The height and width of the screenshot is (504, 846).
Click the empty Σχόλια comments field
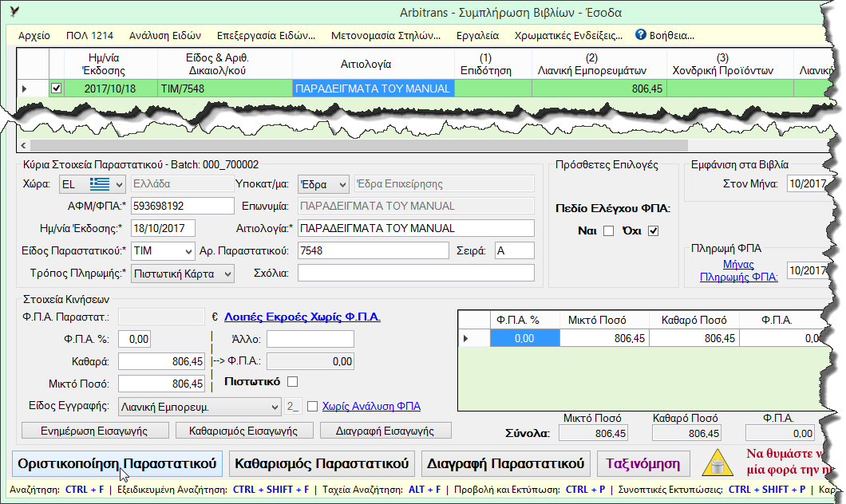tap(416, 274)
